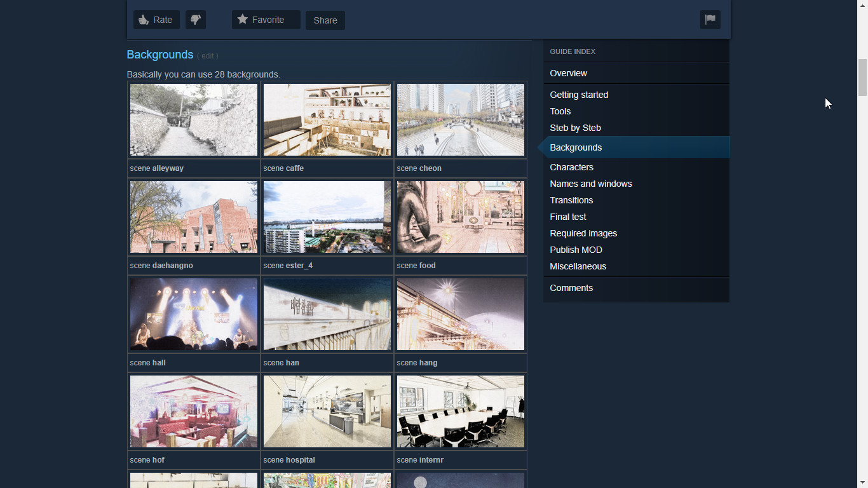The image size is (868, 488).
Task: Click the Backgrounds section heading
Action: coord(160,55)
